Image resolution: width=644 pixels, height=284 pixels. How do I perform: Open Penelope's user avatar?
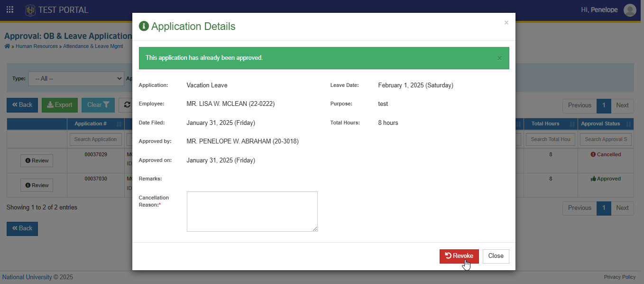pyautogui.click(x=630, y=10)
